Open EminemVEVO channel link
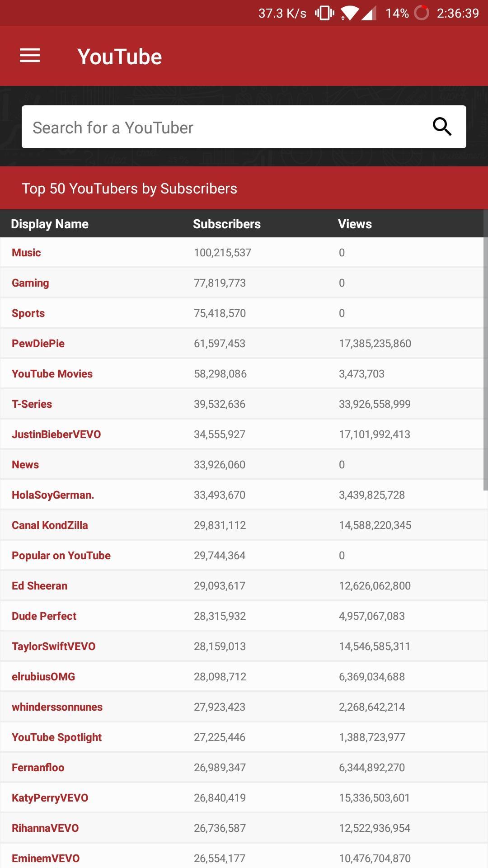The height and width of the screenshot is (868, 488). 46,859
